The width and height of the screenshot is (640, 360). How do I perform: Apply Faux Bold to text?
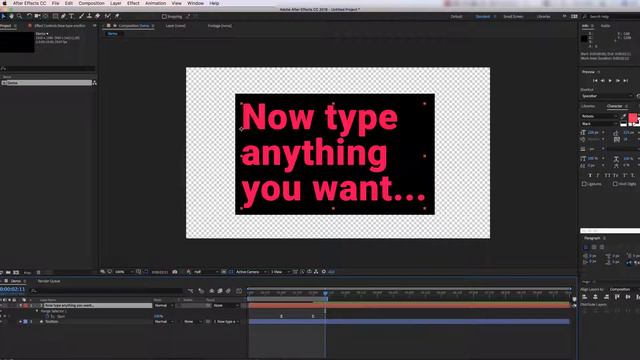[590, 176]
